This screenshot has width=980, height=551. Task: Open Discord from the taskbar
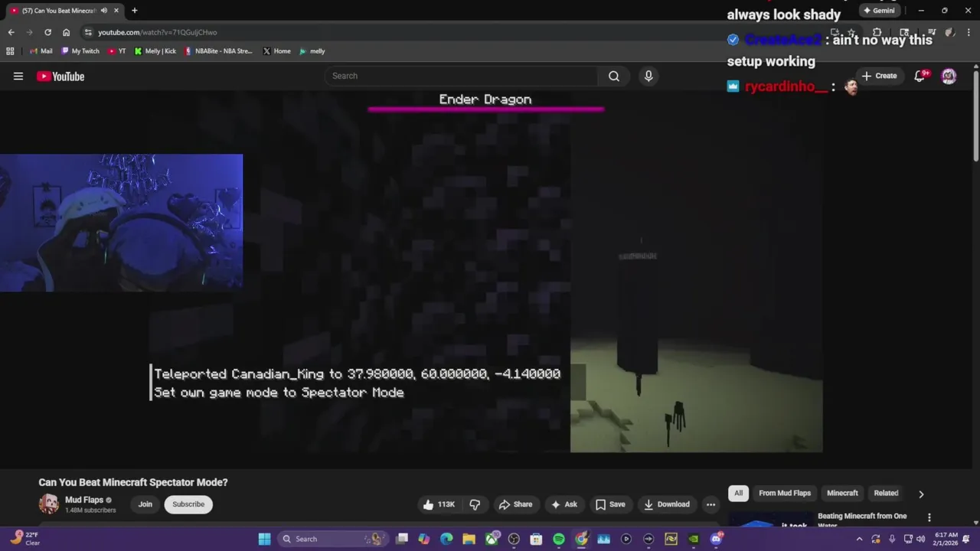point(716,539)
